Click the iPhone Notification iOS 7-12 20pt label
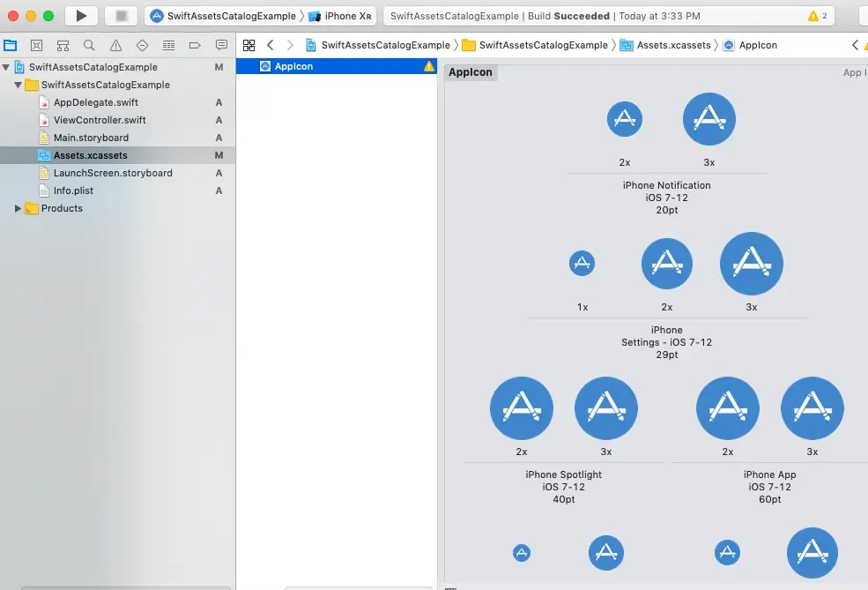The width and height of the screenshot is (868, 590). pos(666,198)
